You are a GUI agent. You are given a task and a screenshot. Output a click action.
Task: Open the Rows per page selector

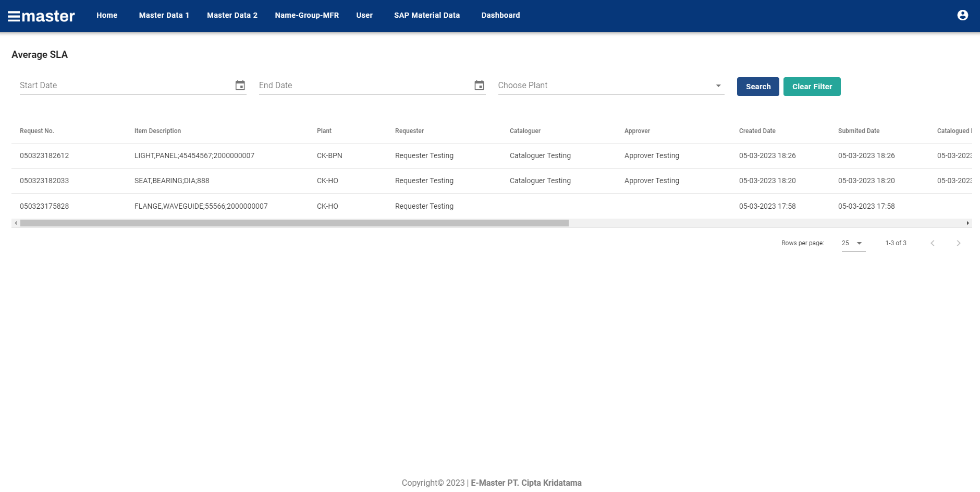[x=853, y=243]
